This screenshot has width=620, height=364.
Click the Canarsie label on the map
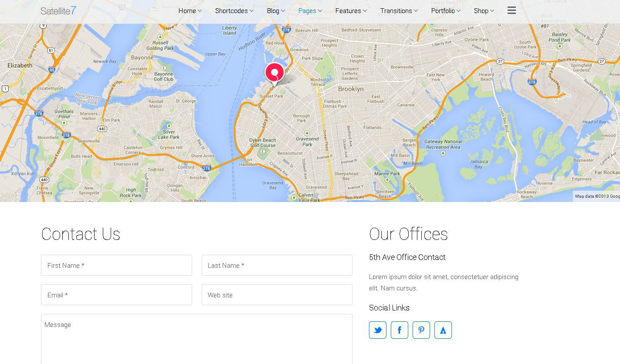406,105
